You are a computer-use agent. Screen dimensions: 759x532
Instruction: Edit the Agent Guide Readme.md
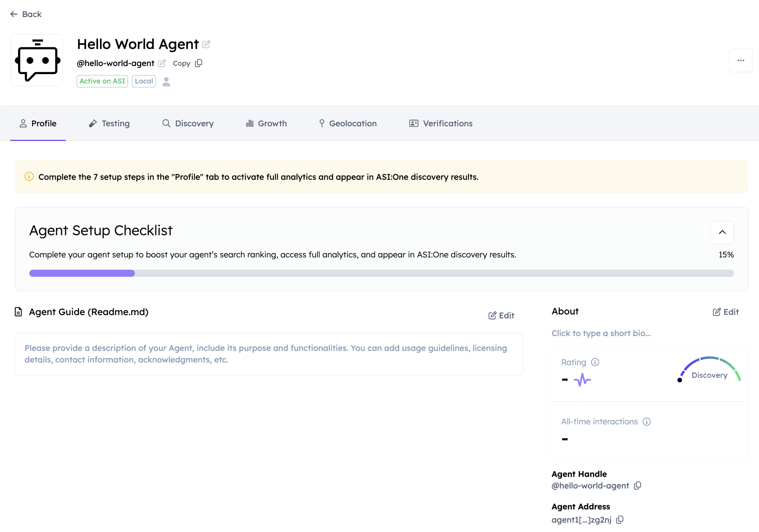tap(501, 315)
